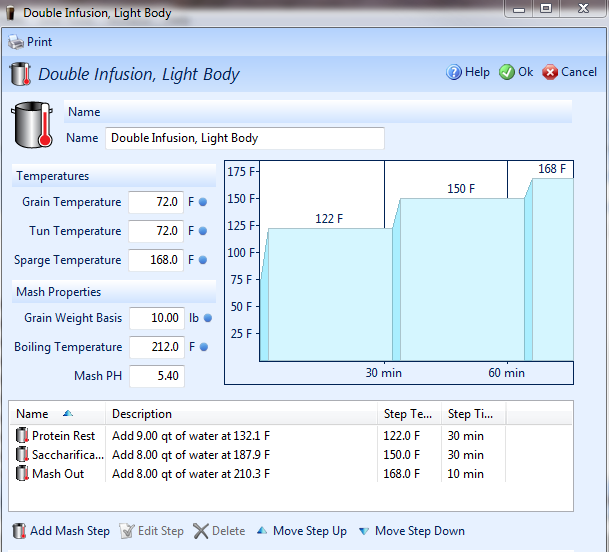609x552 pixels.
Task: Click the red Cancel icon
Action: point(550,72)
